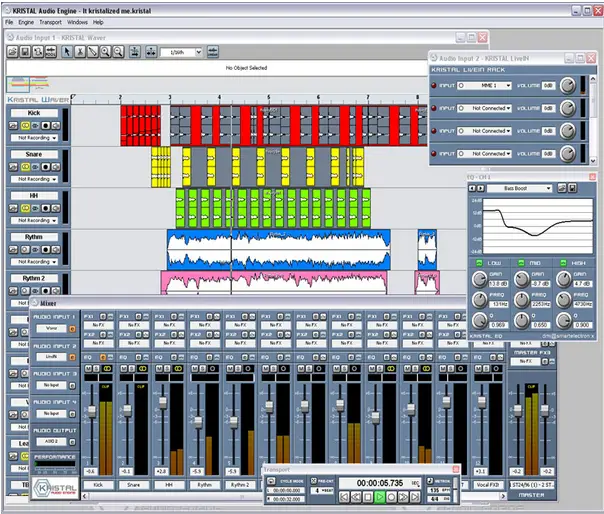This screenshot has height=514, width=604.
Task: Jump to end with Transport skip-forward button
Action: click(415, 497)
